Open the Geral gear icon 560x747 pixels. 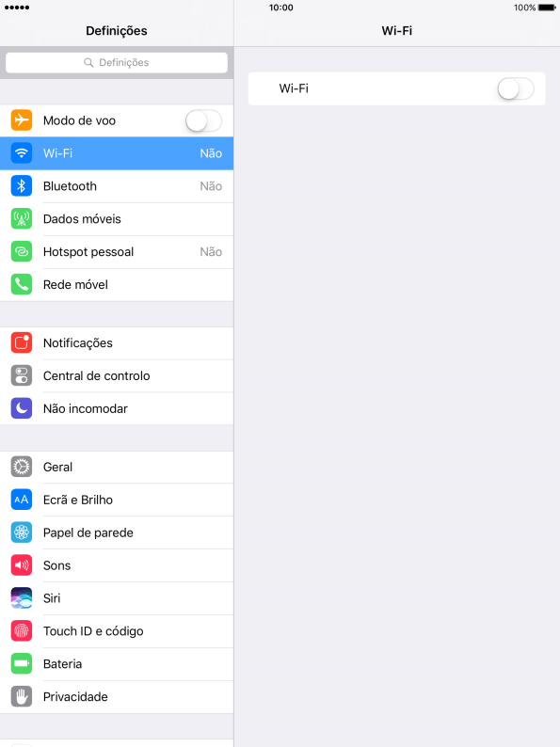22,467
